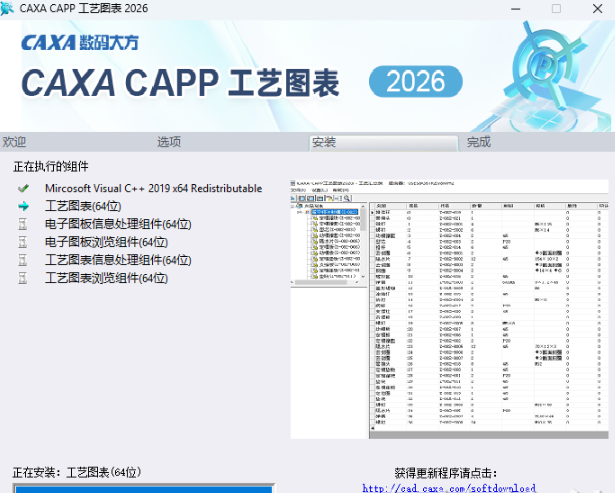
Task: Click the software preview screenshot image
Action: tap(450, 308)
